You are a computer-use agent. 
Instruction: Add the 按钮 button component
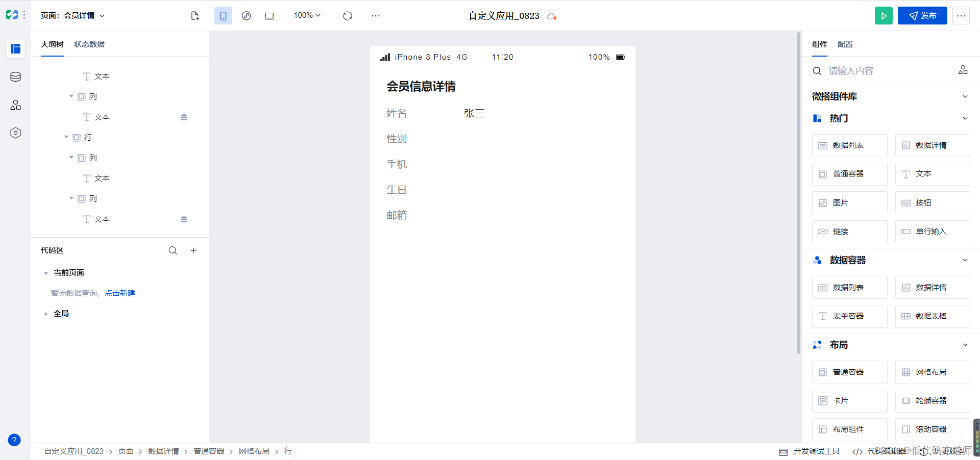(933, 203)
